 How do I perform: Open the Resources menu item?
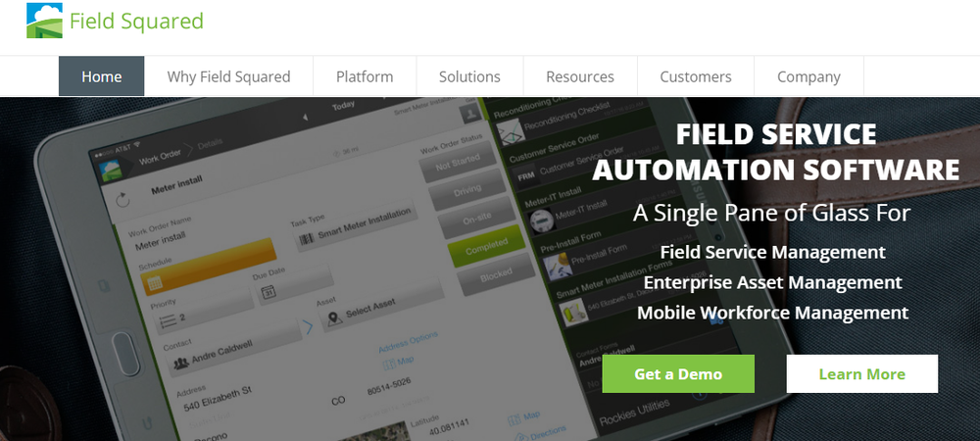[x=580, y=76]
